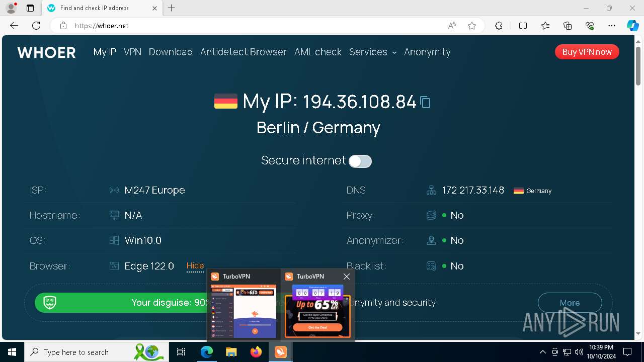Click the WHOER logo
Viewport: 644px width, 362px height.
[46, 52]
